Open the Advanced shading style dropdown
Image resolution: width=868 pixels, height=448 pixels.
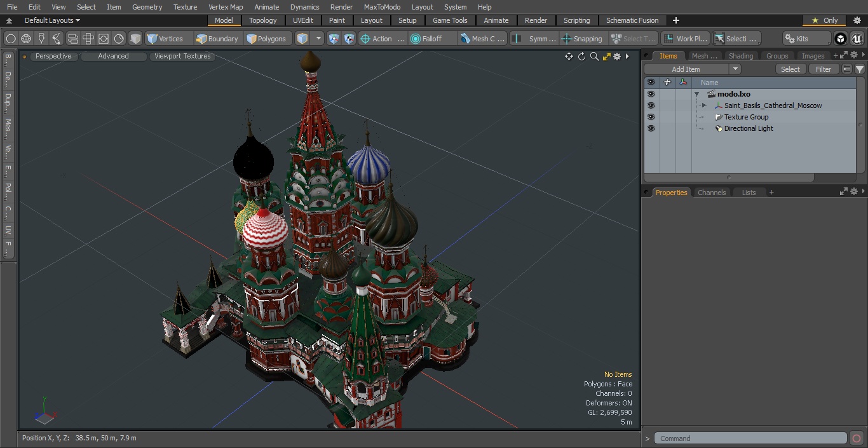113,56
